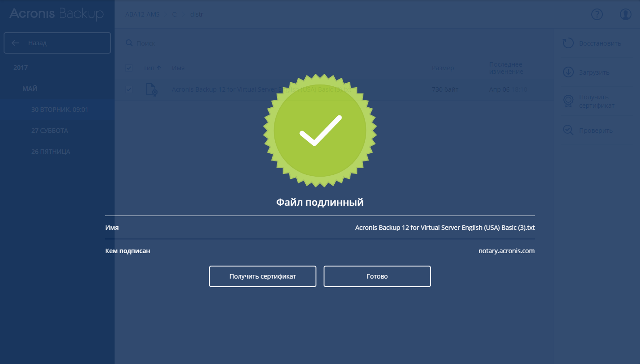Viewport: 640px width, 364px height.
Task: Click the Загрузить download icon
Action: tap(568, 72)
